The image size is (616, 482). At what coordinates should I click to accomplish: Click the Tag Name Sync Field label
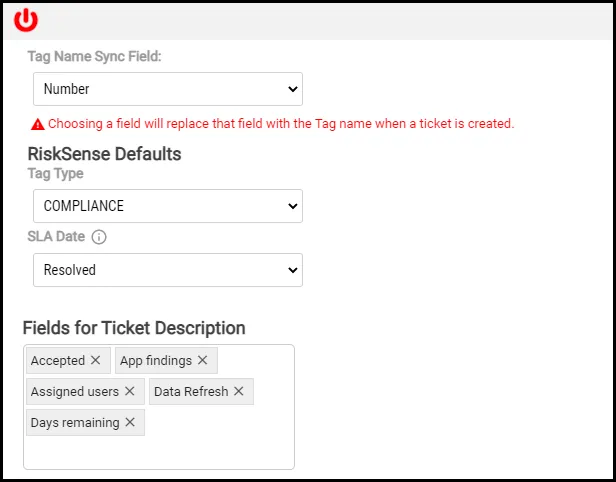[x=94, y=56]
